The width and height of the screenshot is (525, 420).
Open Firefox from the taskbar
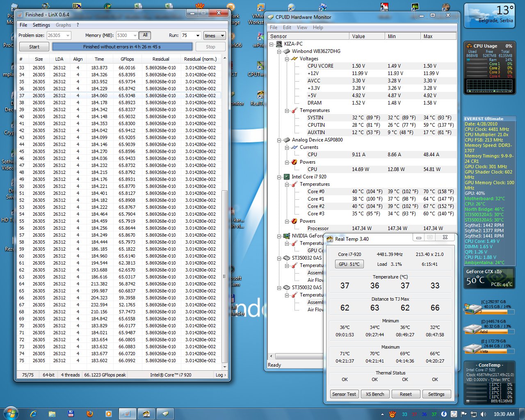(x=90, y=414)
